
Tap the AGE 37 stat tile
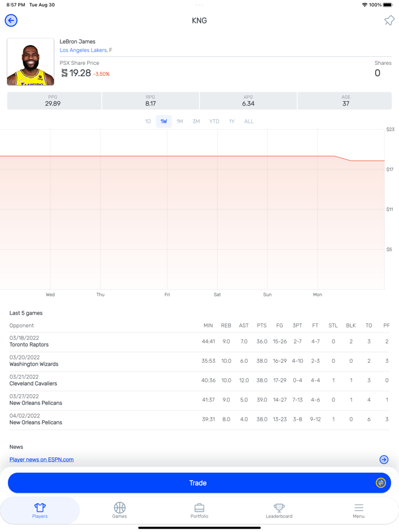(x=345, y=101)
